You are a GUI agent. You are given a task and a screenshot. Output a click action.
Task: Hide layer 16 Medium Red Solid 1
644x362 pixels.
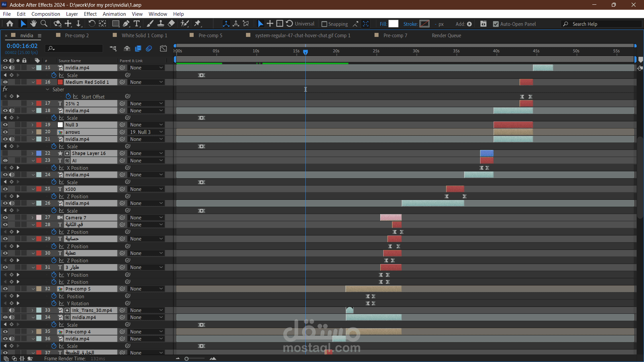point(5,82)
